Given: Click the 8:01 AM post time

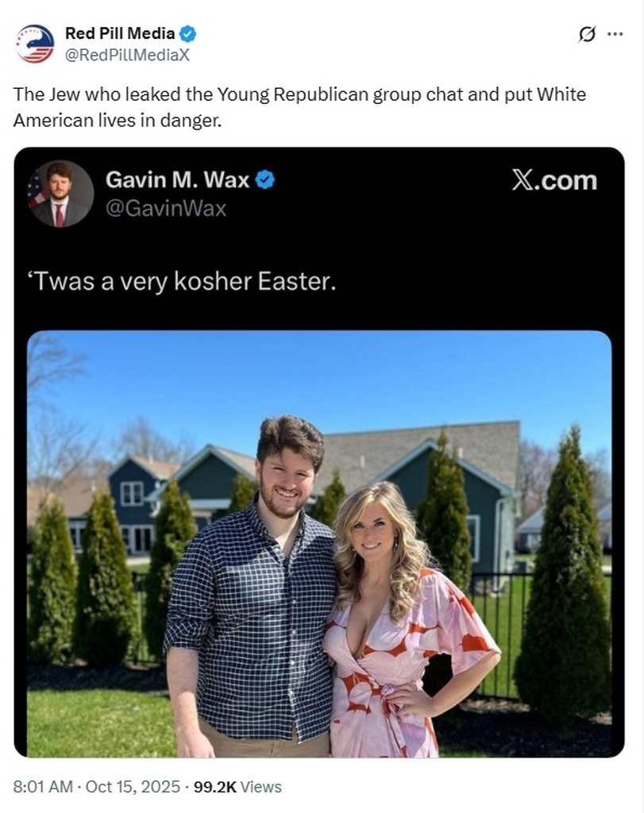Looking at the screenshot, I should coord(44,787).
